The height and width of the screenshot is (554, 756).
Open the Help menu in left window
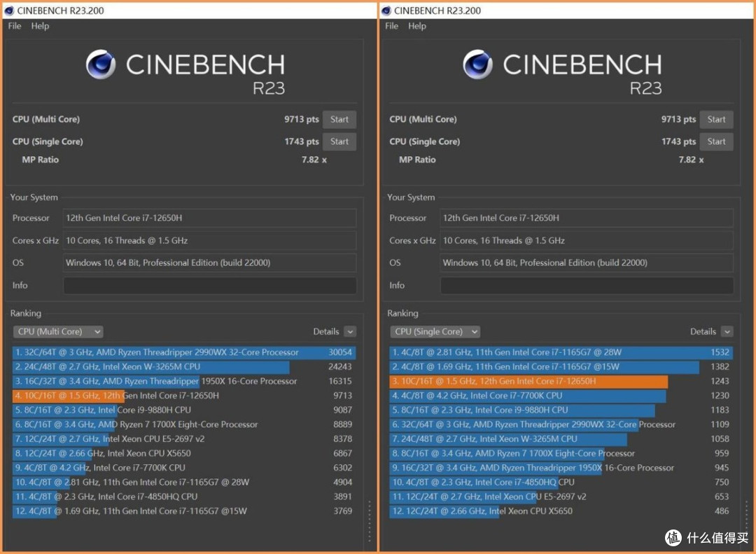click(40, 26)
